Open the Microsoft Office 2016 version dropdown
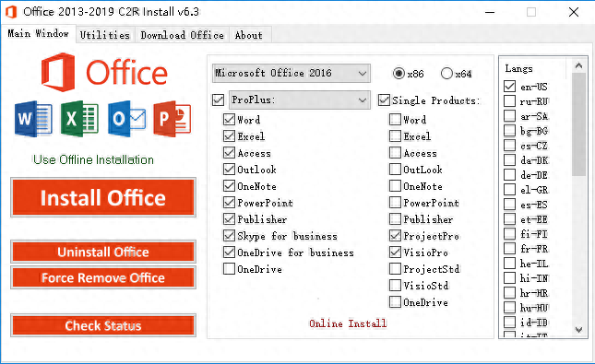Screen dimensions: 595x364 pos(292,73)
